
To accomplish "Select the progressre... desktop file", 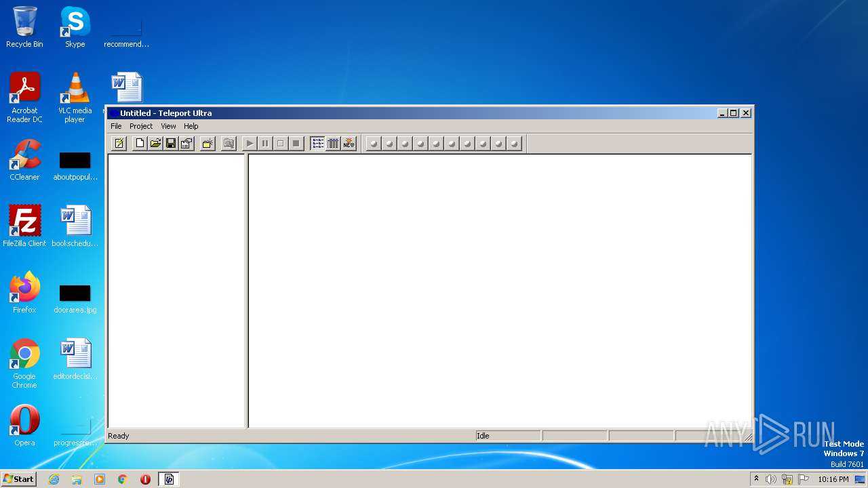I will 75,432.
